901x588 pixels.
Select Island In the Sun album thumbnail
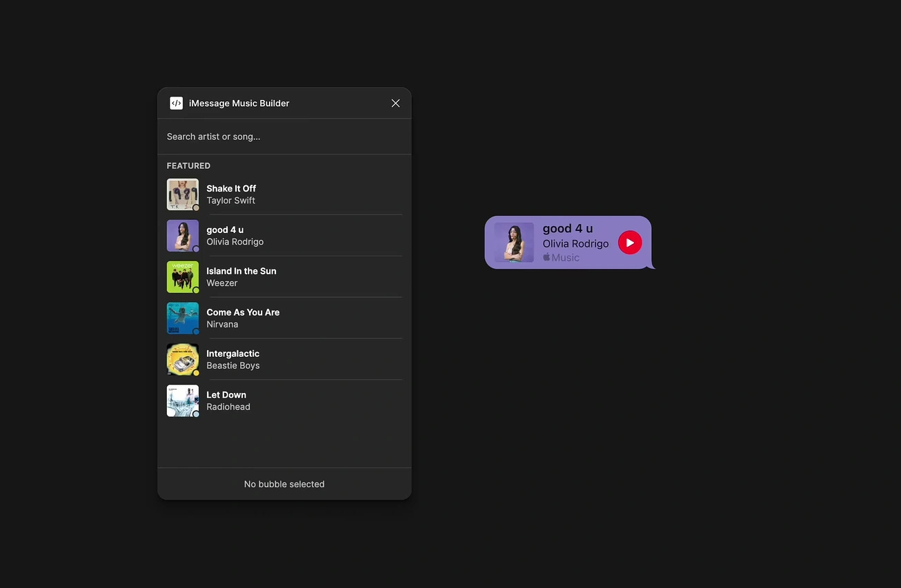(183, 277)
